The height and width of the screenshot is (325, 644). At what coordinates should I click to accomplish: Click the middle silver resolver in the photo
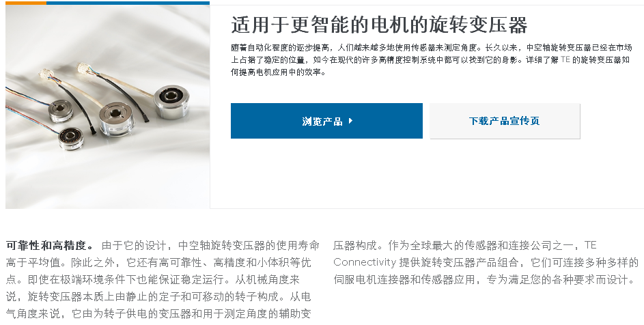click(x=116, y=119)
